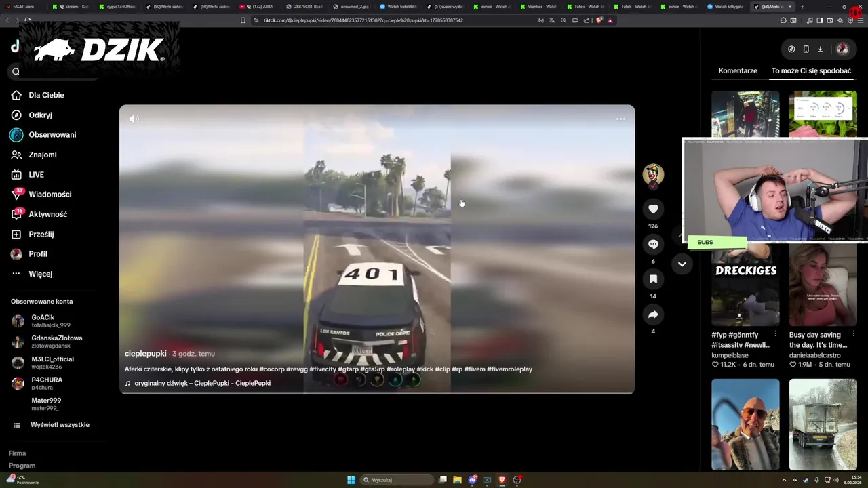Open bald man with sunglasses video thumbnail
The height and width of the screenshot is (488, 868).
coord(745,424)
